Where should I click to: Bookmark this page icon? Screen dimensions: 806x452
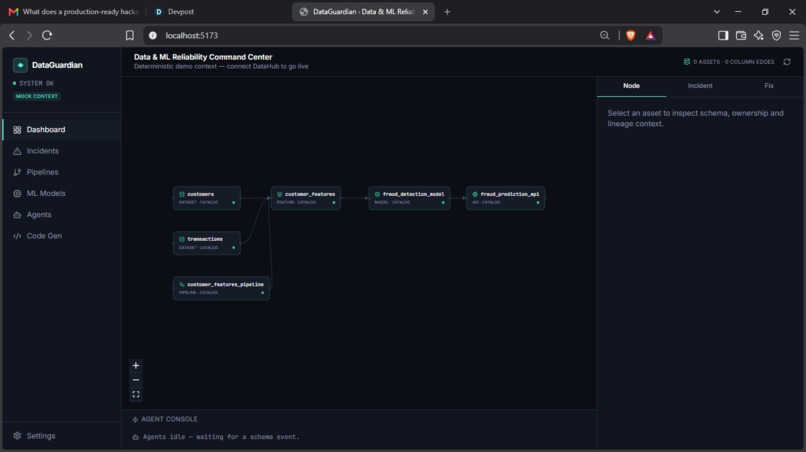(130, 35)
